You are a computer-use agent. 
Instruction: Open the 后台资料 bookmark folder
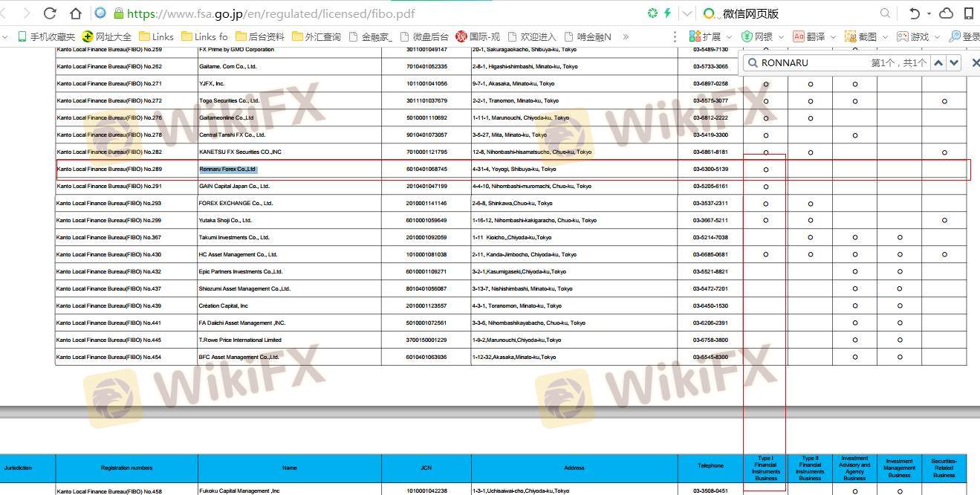pos(260,36)
